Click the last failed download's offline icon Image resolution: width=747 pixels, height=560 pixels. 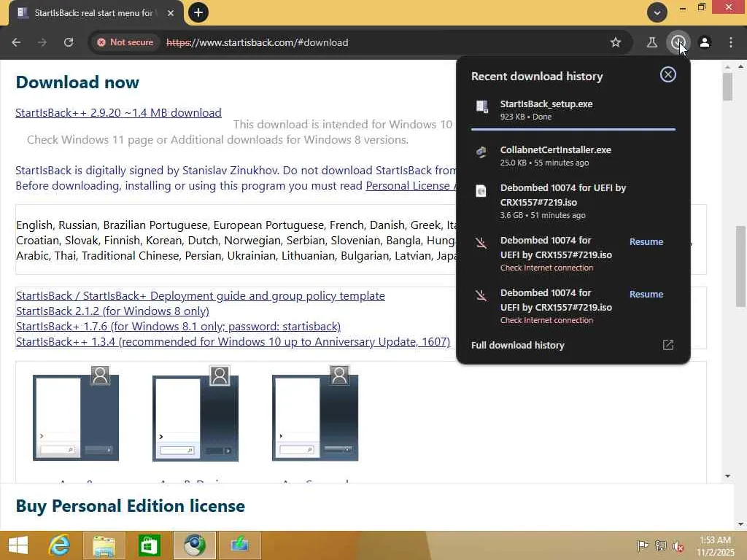(x=481, y=295)
